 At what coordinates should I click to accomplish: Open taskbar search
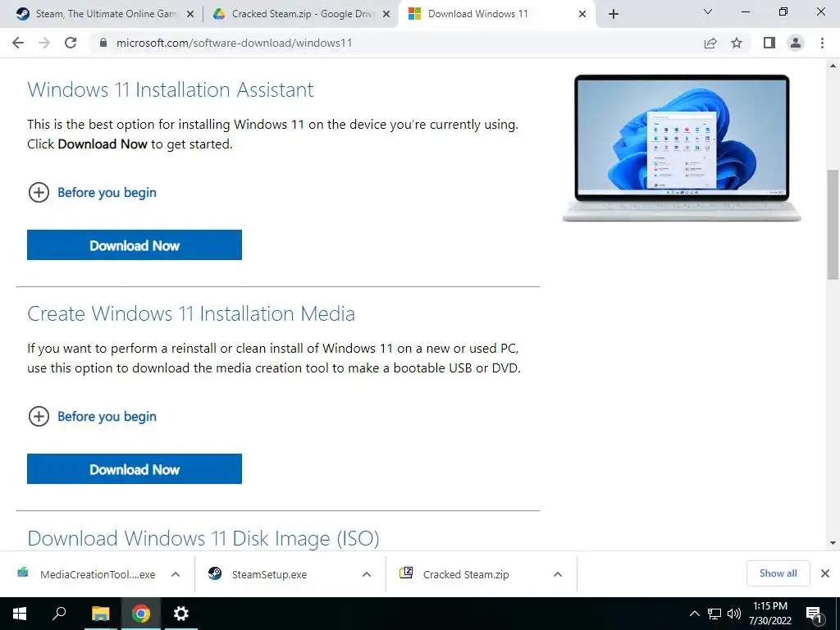click(x=59, y=614)
